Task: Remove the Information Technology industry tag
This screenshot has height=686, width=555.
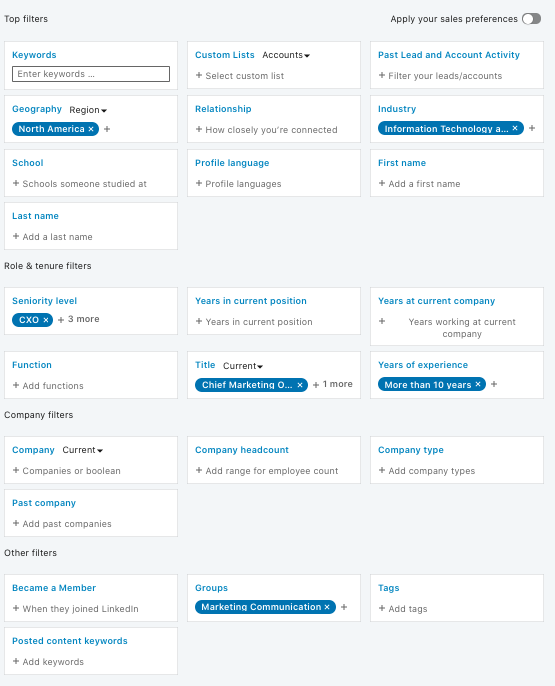Action: coord(515,128)
